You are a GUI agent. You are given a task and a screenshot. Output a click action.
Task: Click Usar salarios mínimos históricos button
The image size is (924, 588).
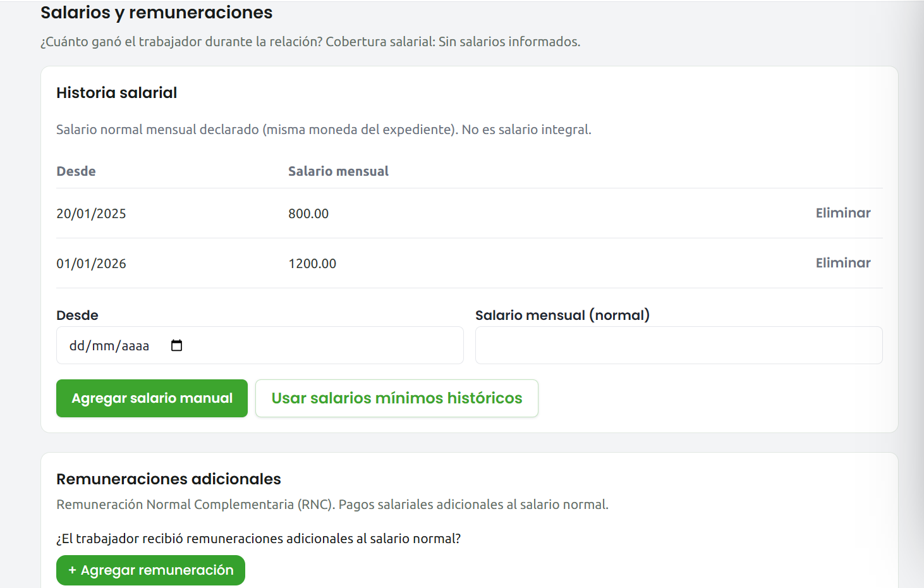tap(397, 398)
